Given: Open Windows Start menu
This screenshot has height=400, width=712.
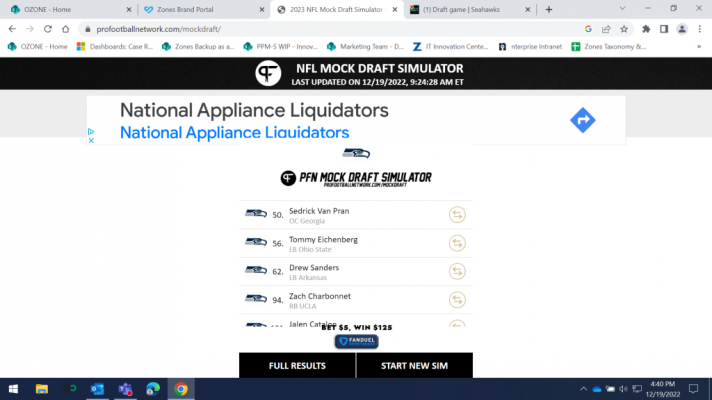Looking at the screenshot, I should (x=13, y=389).
